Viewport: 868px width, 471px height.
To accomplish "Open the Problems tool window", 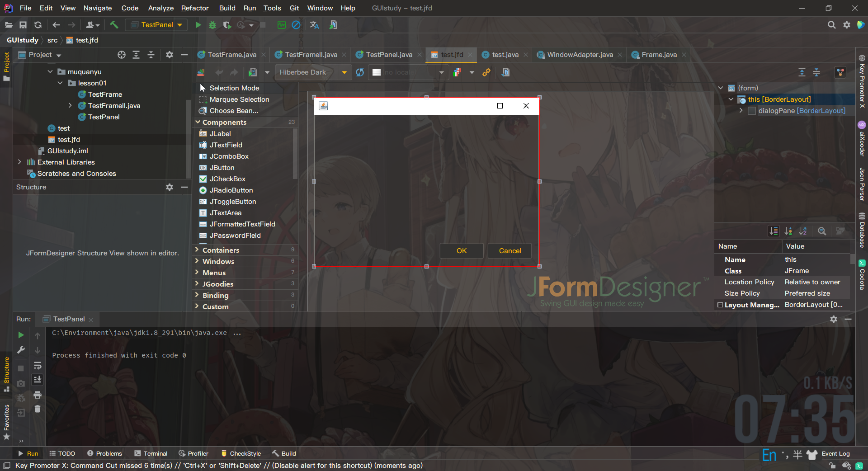I will (x=104, y=453).
